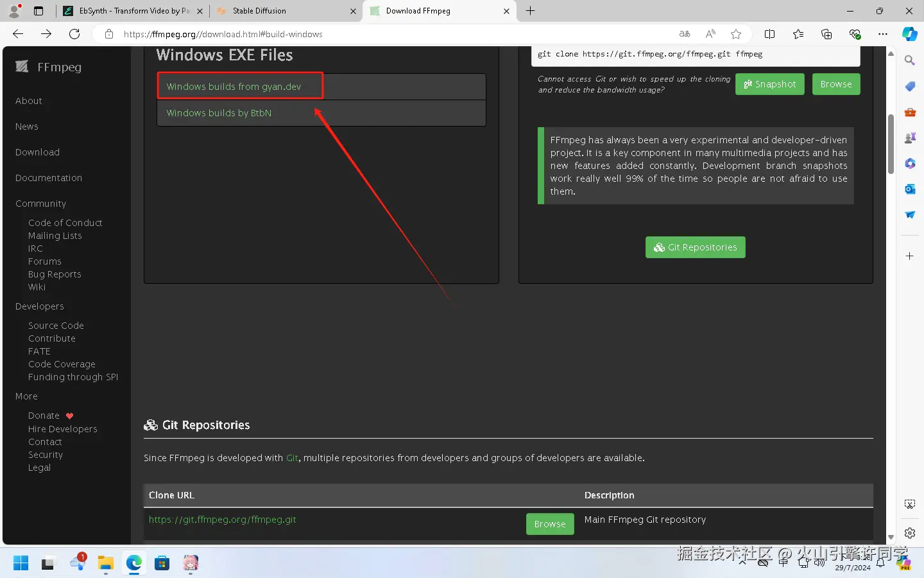Open sidebar Microsoft 365 icon

tap(910, 163)
